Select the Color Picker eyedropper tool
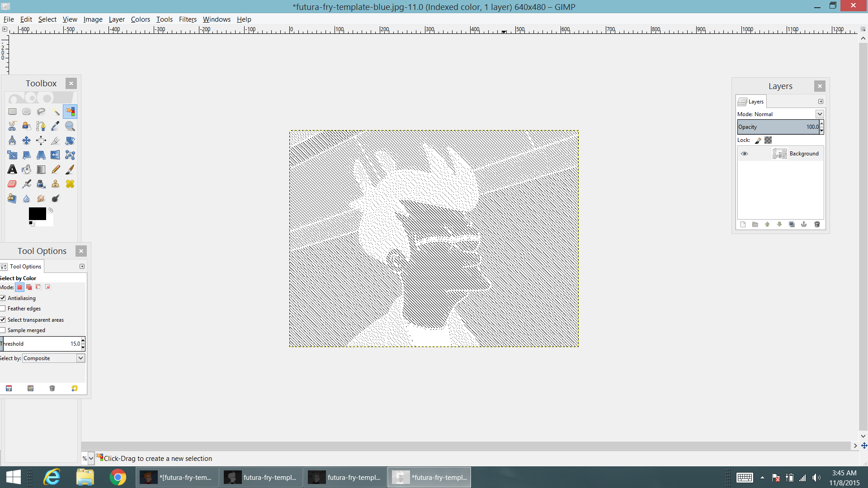 click(56, 126)
